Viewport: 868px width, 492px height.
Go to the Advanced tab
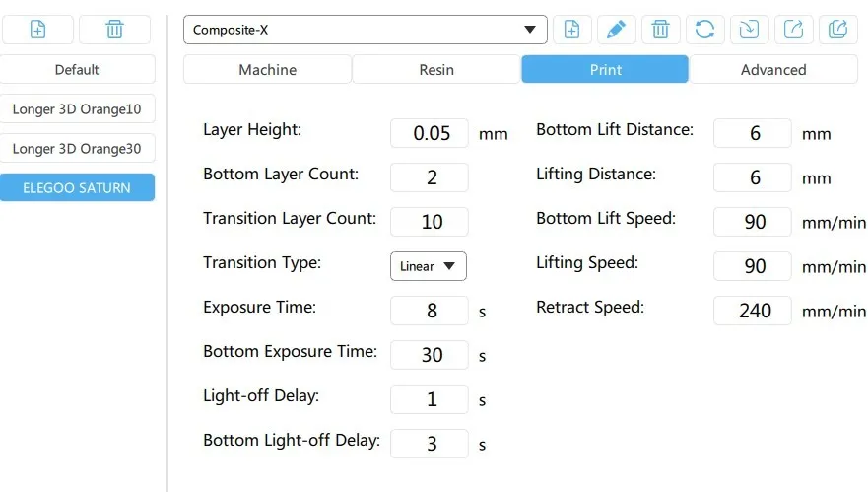click(773, 70)
